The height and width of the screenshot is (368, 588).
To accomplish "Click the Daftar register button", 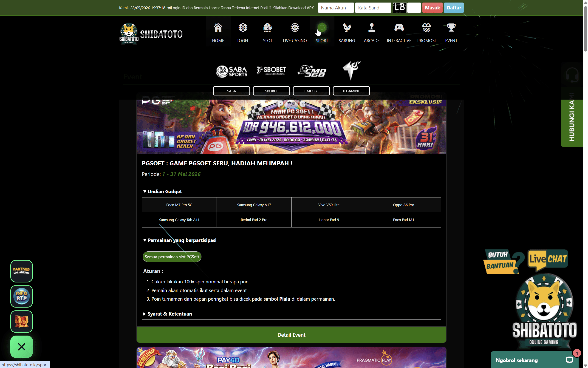I will [454, 8].
